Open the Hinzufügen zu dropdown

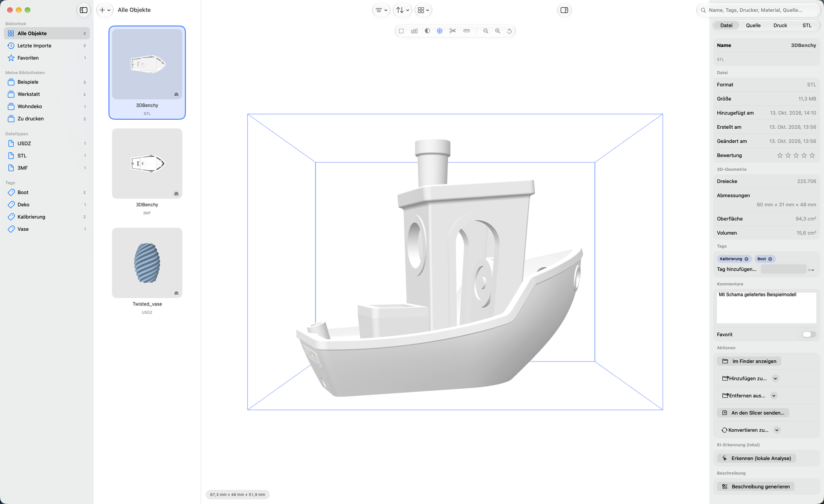(x=775, y=378)
